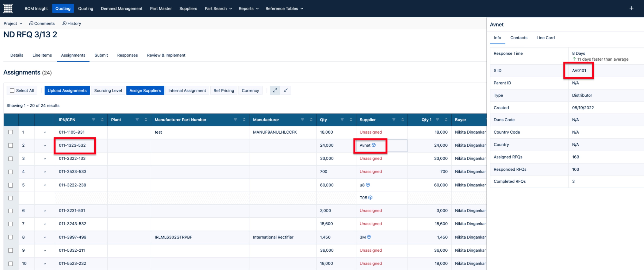Screen dimensions: 644x270
Task: Sort by the Supplier column arrows
Action: coord(402,120)
